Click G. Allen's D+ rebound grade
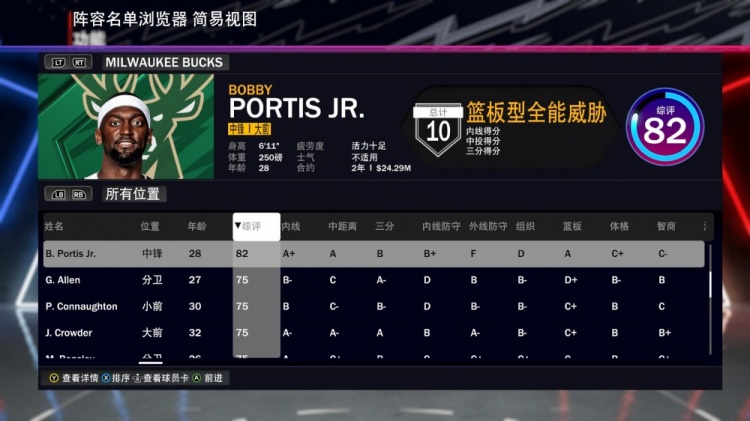The image size is (750, 421). 571,280
